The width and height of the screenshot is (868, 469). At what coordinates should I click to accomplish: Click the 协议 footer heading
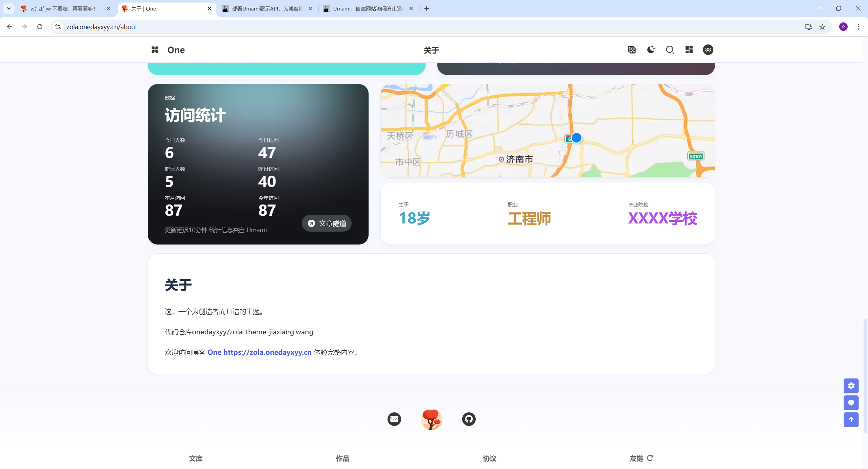[490, 458]
